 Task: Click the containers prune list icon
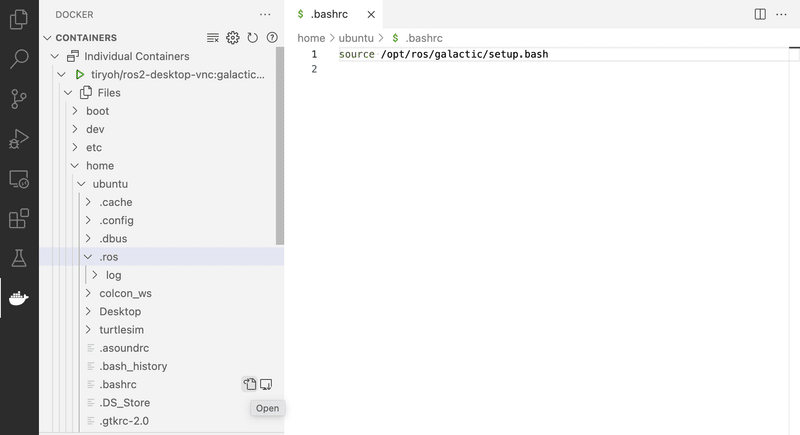[213, 38]
